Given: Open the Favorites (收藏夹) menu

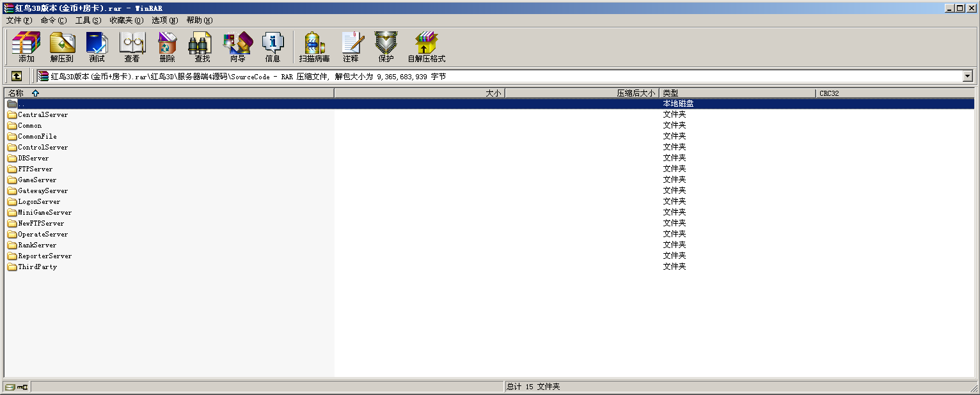Looking at the screenshot, I should coord(126,20).
